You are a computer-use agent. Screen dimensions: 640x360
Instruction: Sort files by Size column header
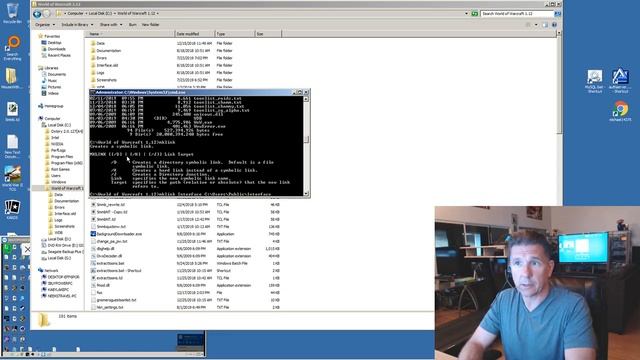pos(268,34)
